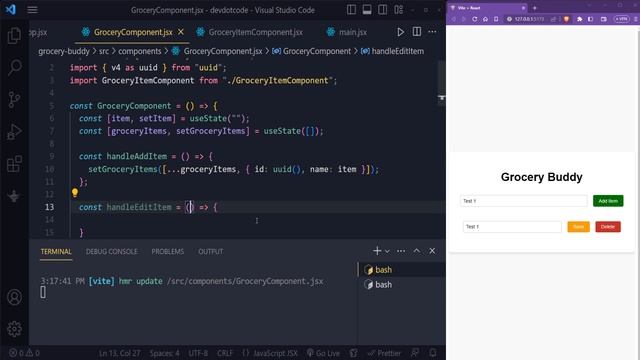Split the editor to the right

coord(417,32)
